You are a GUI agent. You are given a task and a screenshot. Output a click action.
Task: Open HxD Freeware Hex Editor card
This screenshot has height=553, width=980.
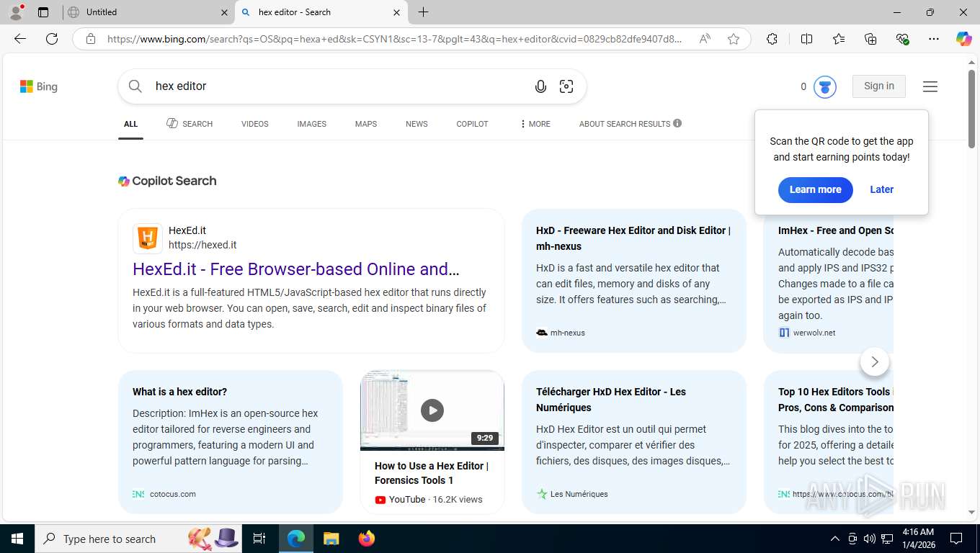[x=634, y=281]
